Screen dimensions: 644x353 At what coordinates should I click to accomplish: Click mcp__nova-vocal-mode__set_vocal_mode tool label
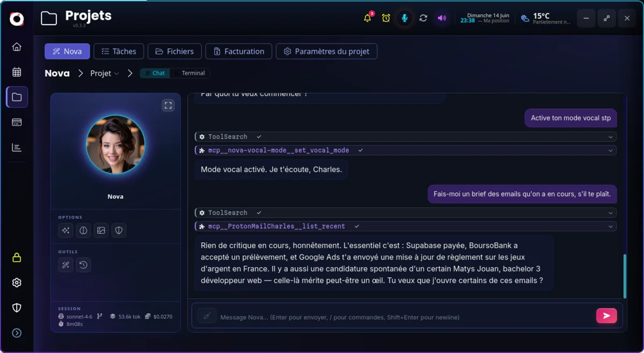point(279,150)
